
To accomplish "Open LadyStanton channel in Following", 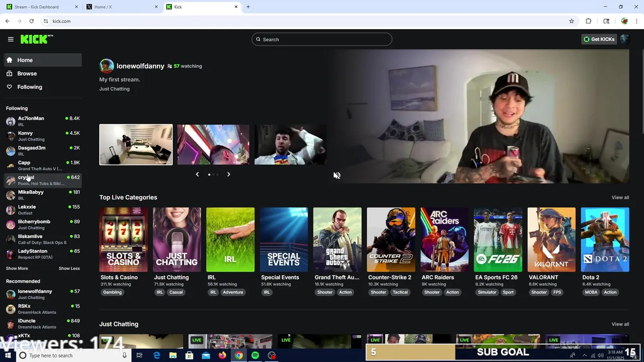I will pyautogui.click(x=43, y=254).
